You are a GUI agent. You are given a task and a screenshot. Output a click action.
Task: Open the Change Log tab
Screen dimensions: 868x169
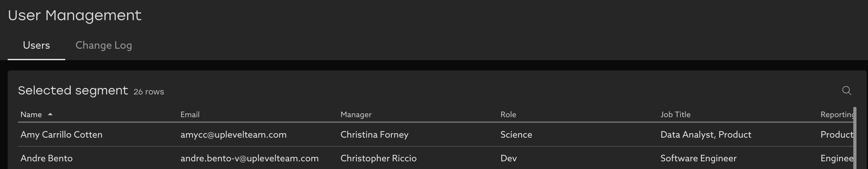(x=103, y=45)
